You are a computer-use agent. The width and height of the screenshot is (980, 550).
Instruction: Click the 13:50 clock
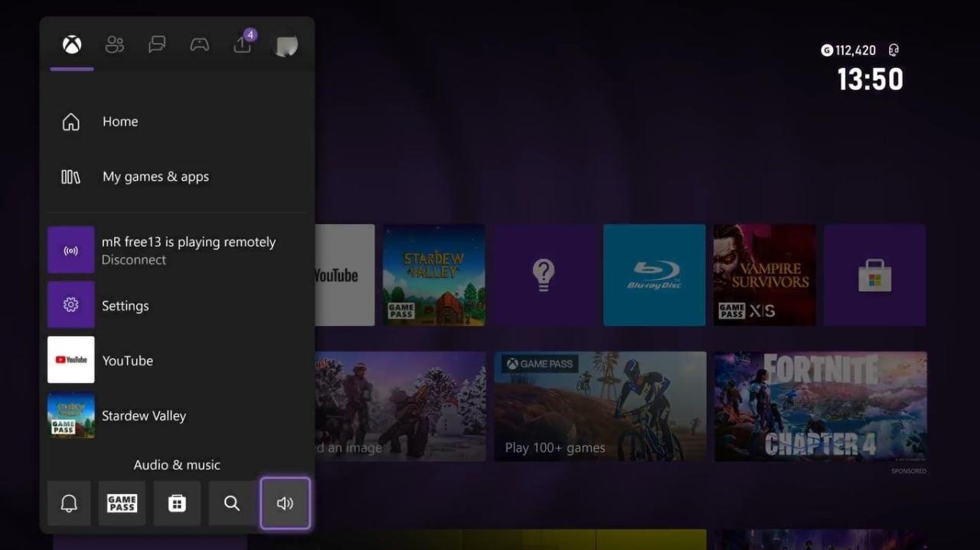870,80
